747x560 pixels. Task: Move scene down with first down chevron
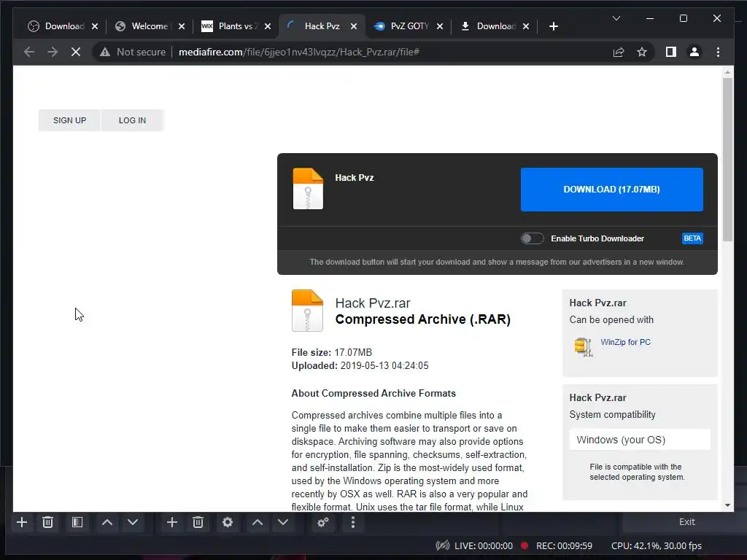133,522
